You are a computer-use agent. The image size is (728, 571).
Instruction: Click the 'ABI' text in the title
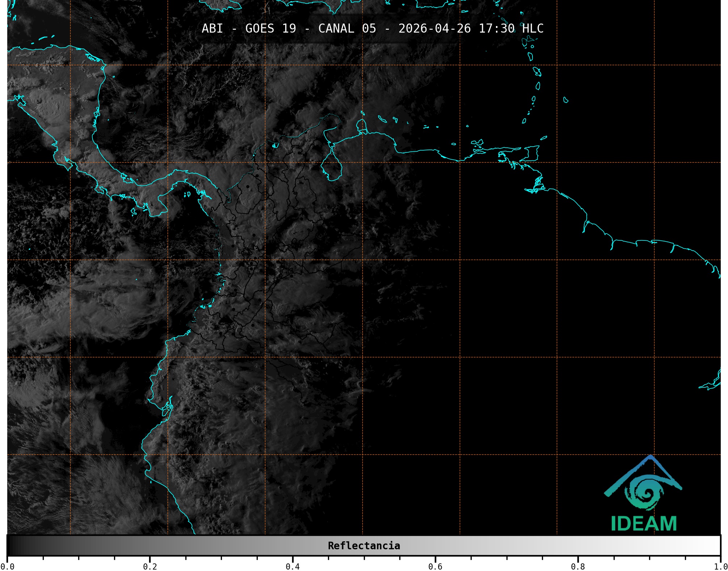(212, 29)
